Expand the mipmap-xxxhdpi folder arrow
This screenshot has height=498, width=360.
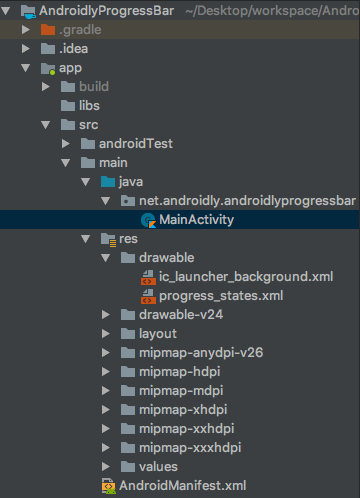(x=106, y=448)
